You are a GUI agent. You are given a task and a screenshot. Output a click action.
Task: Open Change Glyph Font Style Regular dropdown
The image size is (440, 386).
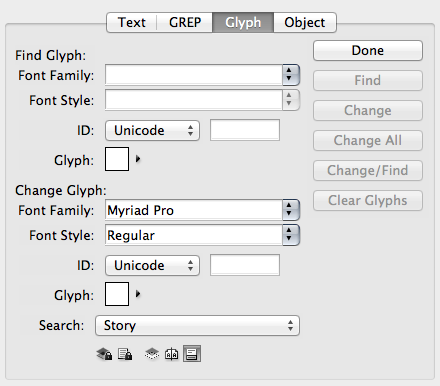[x=202, y=235]
